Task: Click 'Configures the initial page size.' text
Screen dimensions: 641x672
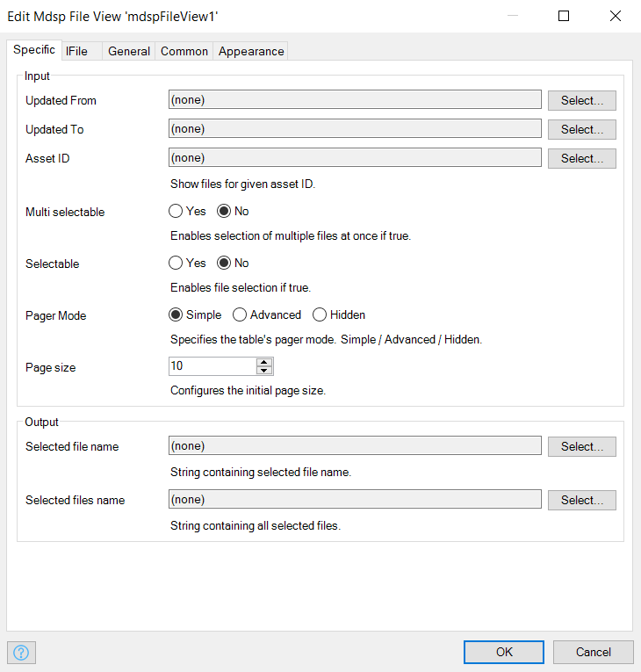Action: tap(248, 390)
